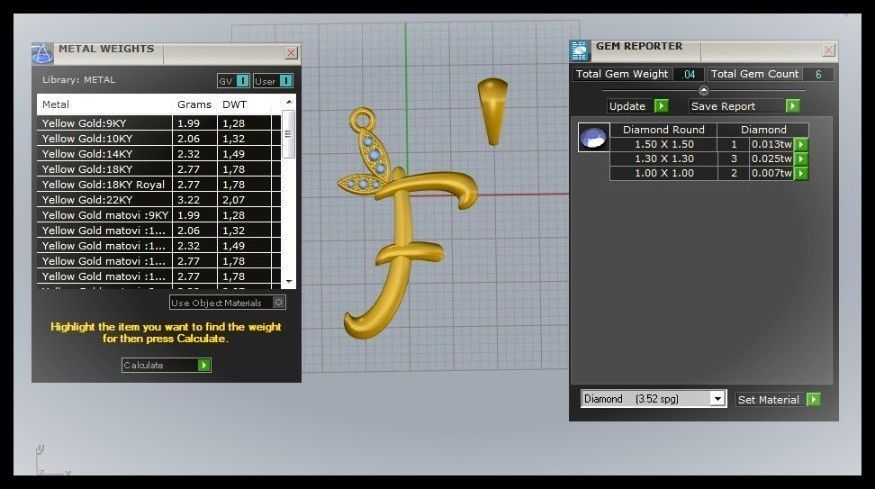Click the 2,07 DWT value
The width and height of the screenshot is (875, 489).
233,200
